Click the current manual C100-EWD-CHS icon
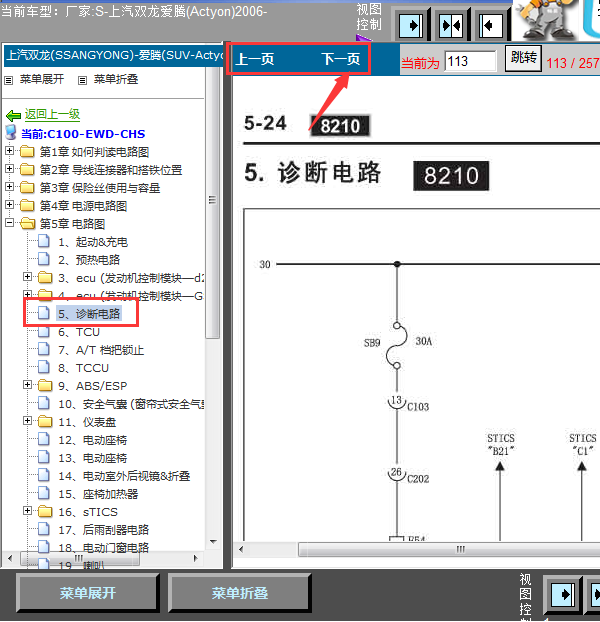600x622 pixels. (x=11, y=133)
